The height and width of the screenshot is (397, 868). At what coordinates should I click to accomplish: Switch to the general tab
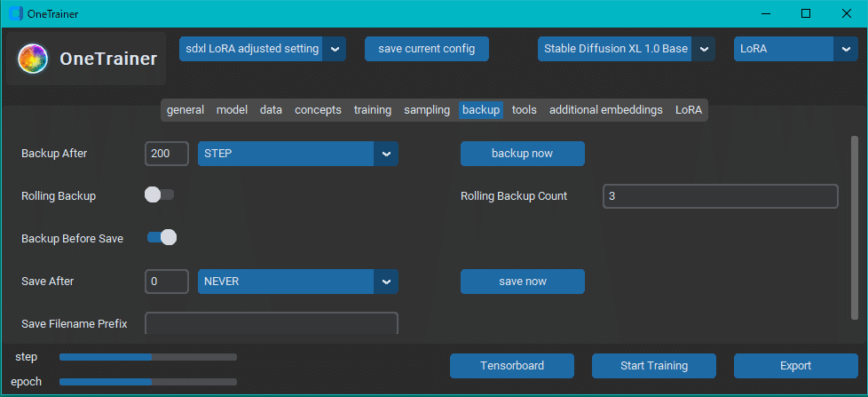pos(185,110)
